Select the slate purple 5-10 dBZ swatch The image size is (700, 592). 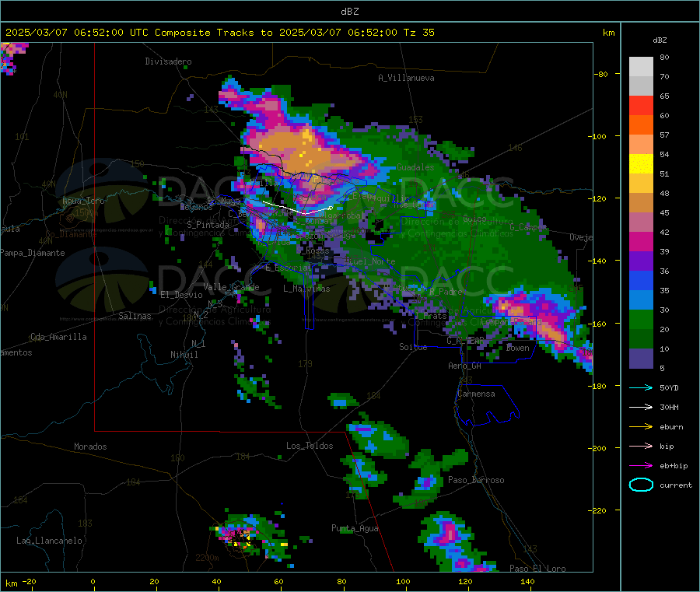tap(641, 359)
